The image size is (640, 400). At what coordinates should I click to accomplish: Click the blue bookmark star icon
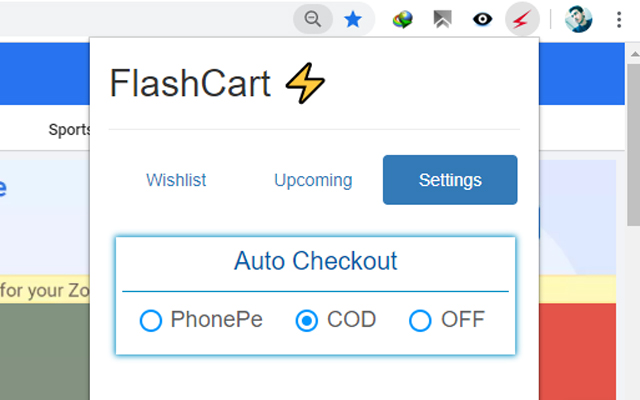pyautogui.click(x=353, y=18)
